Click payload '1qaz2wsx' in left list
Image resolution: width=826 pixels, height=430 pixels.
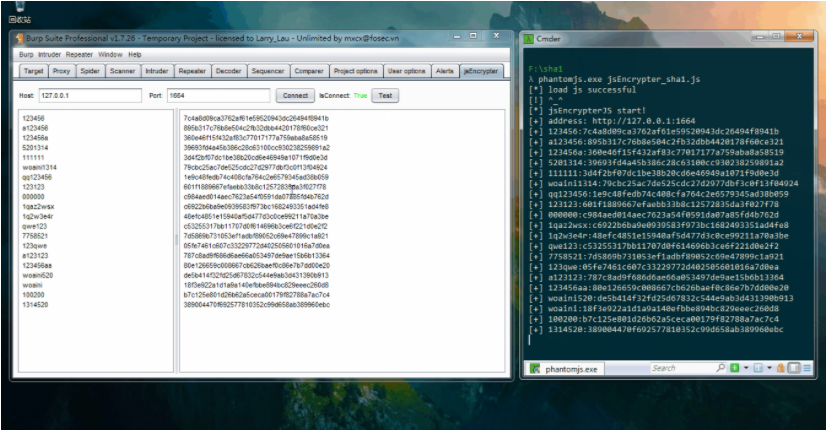pyautogui.click(x=38, y=207)
